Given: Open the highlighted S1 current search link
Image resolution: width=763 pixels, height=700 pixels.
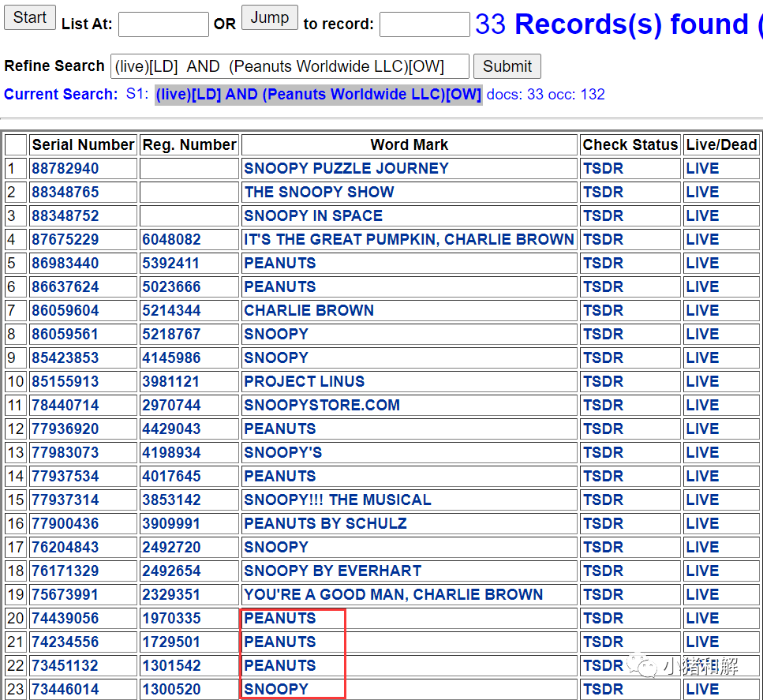Looking at the screenshot, I should click(318, 95).
